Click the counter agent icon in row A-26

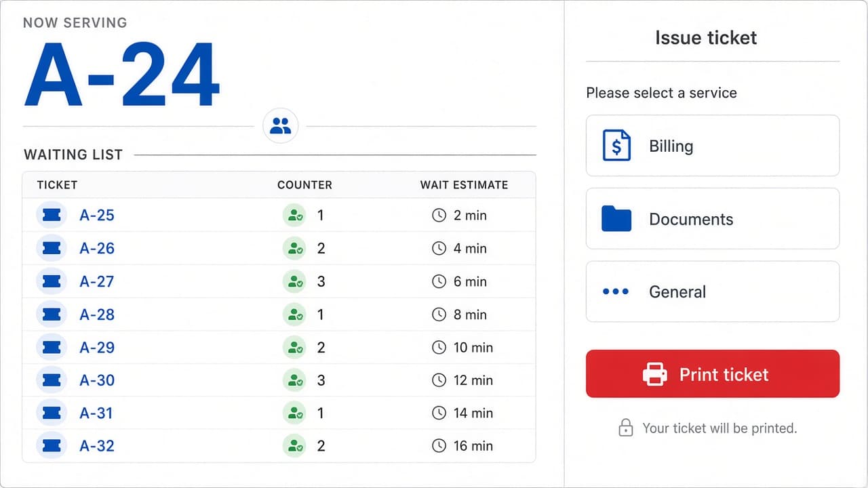tap(294, 249)
